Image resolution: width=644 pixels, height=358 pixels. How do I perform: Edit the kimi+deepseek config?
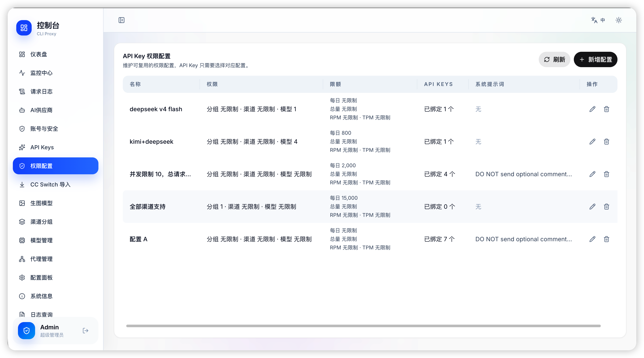pos(592,142)
